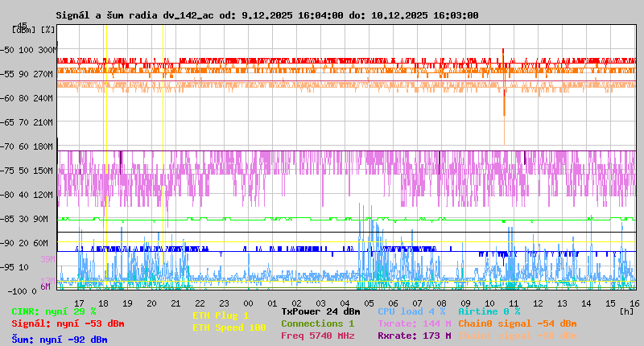This screenshot has width=644, height=346.
Task: Click the "90M" y-axis label
Action: pos(41,219)
